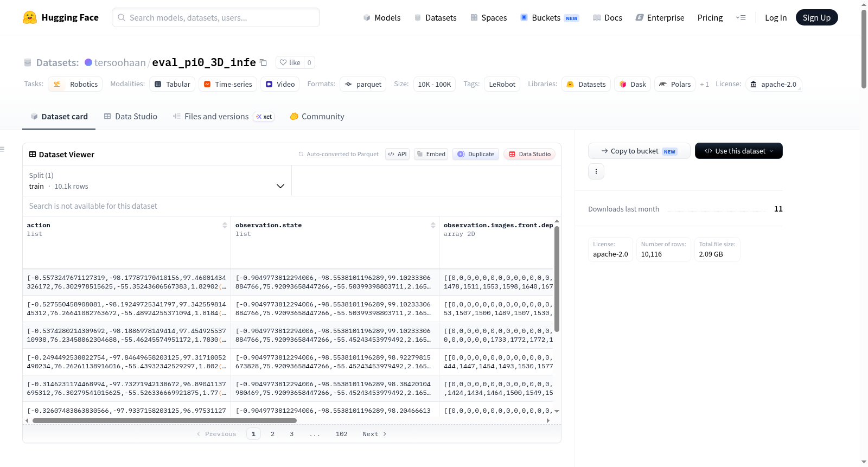Click the sort icon on action column
The width and height of the screenshot is (868, 467).
[x=225, y=225]
